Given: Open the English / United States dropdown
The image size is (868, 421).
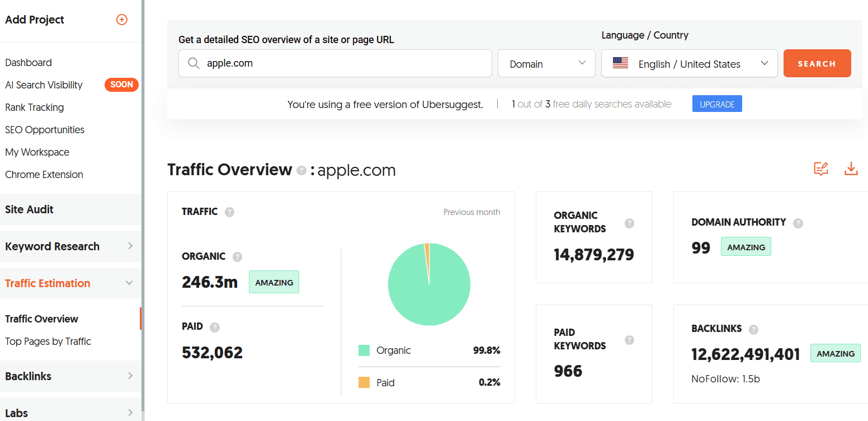Looking at the screenshot, I should (x=689, y=64).
